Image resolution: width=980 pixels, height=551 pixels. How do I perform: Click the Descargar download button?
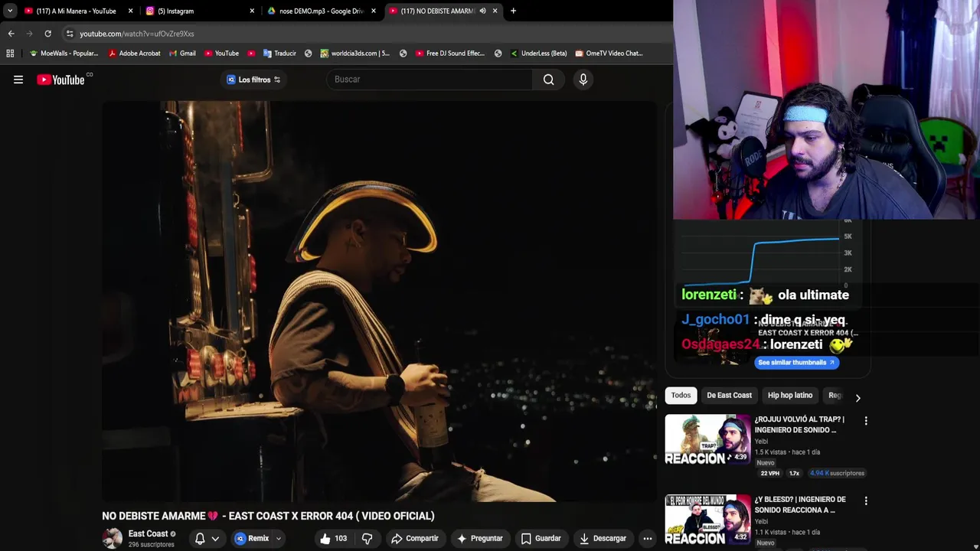(604, 539)
